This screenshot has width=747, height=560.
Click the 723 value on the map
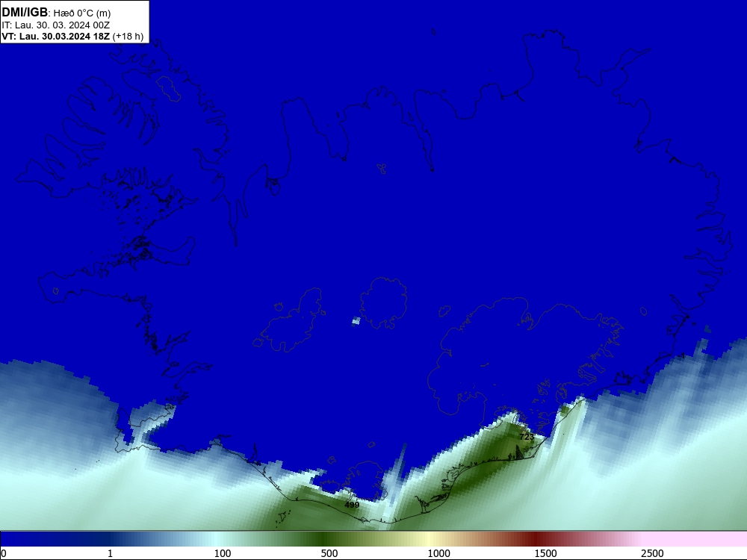(527, 437)
